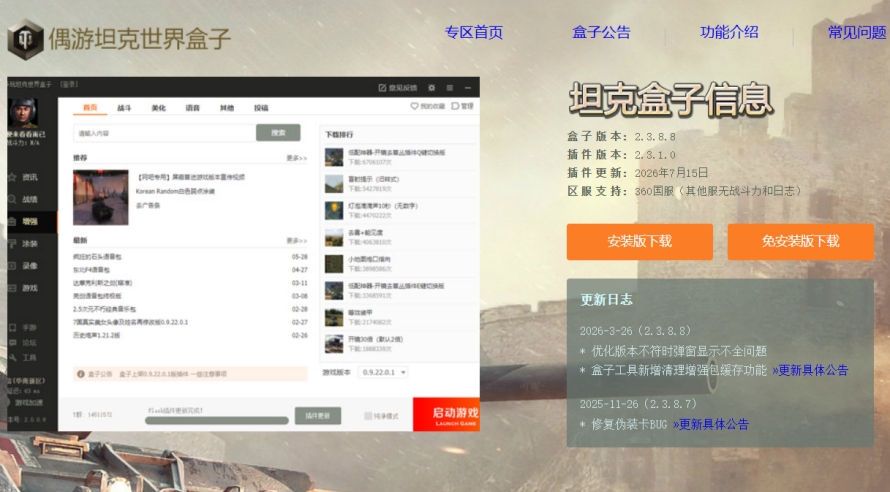
Task: Open the 历史炮声1.21.2版 entry
Action: (x=96, y=335)
